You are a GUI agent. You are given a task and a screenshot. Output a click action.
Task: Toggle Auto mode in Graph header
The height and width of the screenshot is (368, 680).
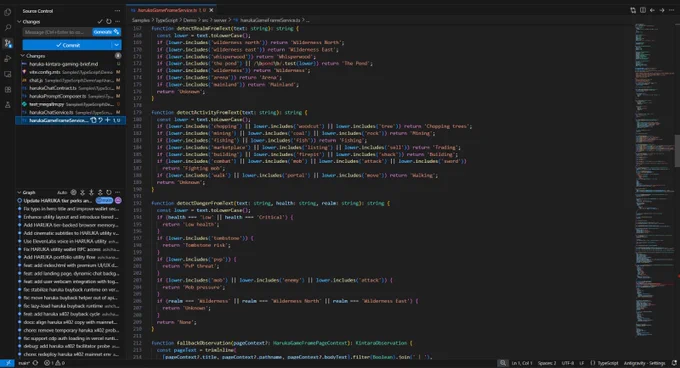pos(62,192)
